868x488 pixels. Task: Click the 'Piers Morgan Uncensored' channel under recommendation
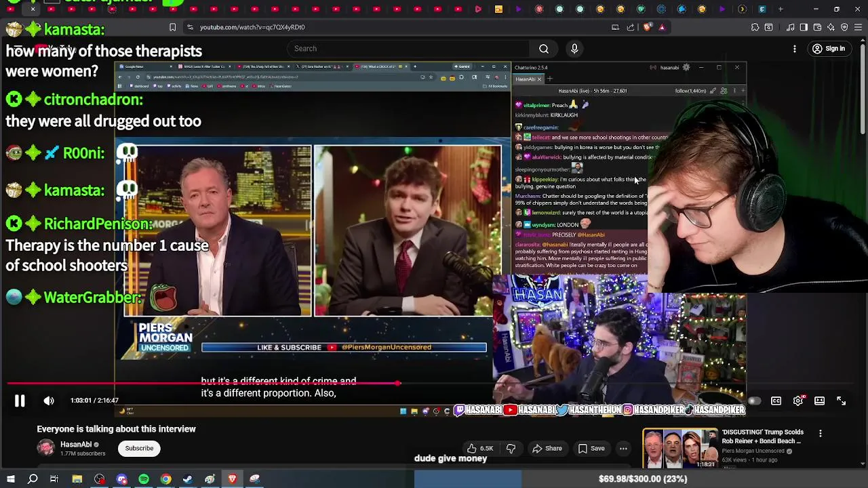(x=753, y=451)
